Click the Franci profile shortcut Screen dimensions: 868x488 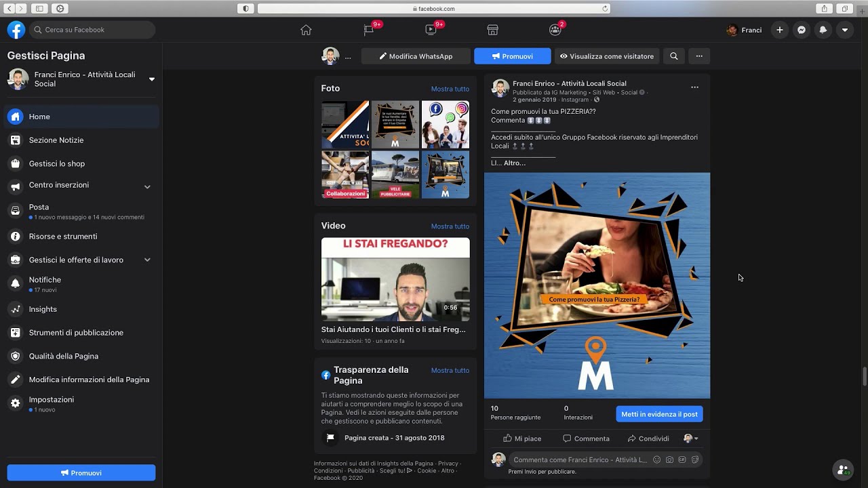[744, 30]
